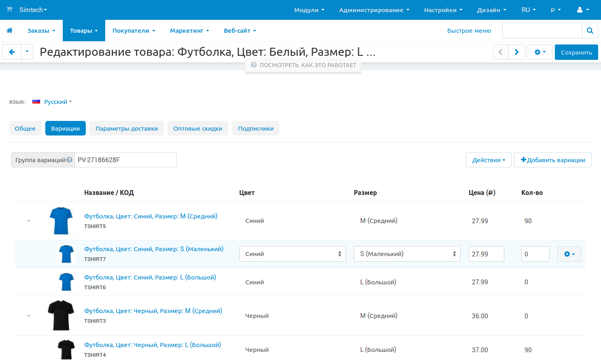
Task: Open the color dropdown showing Синий
Action: [292, 254]
